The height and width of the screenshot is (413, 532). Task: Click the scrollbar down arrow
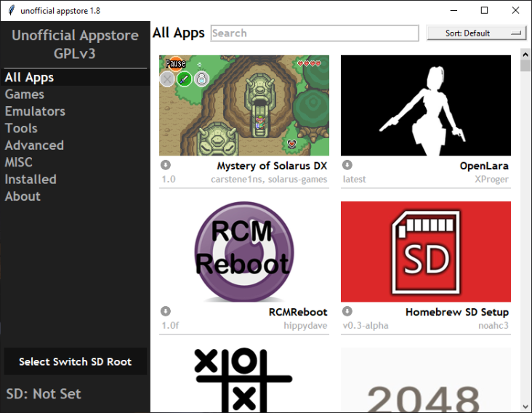point(525,407)
